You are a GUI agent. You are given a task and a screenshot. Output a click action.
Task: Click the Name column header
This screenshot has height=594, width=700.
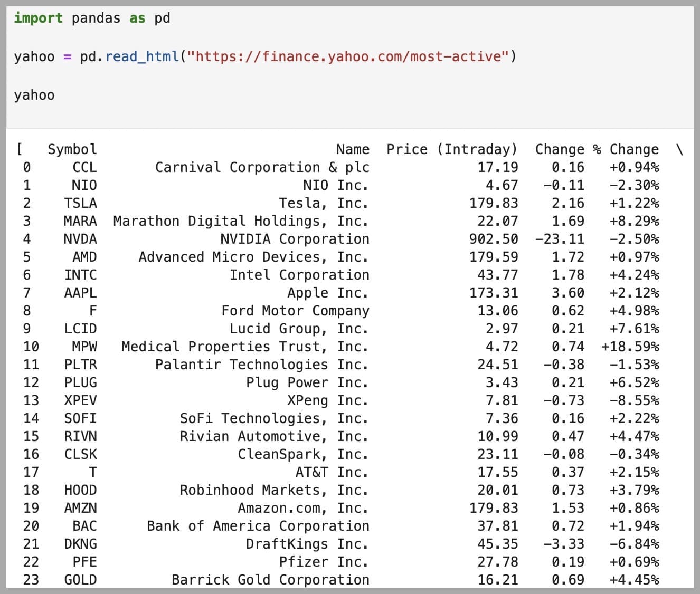pos(353,149)
